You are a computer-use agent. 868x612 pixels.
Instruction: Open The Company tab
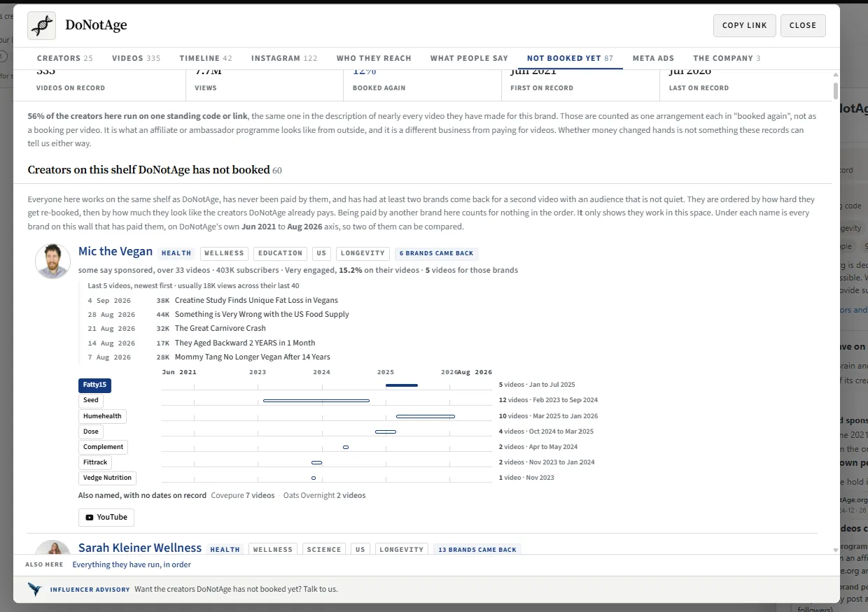(727, 58)
